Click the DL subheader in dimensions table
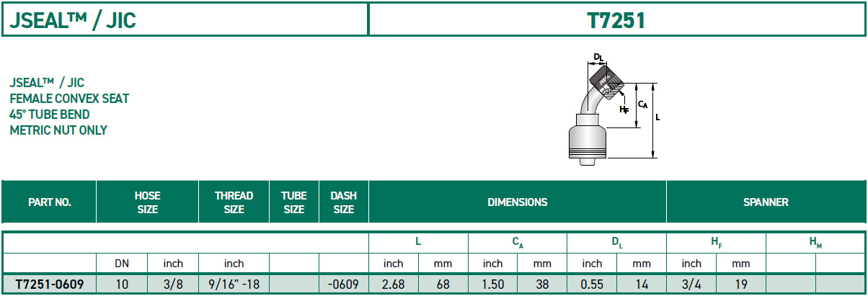This screenshot has width=868, height=296. tap(617, 243)
